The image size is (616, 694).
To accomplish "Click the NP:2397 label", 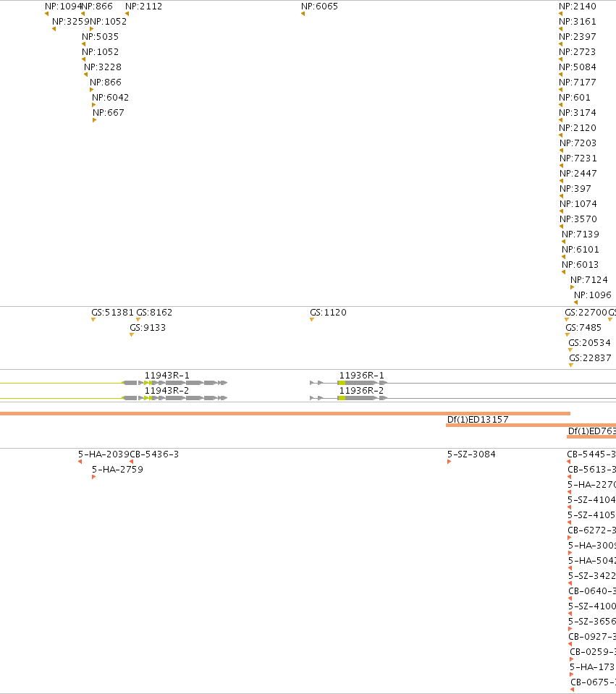I will (578, 36).
